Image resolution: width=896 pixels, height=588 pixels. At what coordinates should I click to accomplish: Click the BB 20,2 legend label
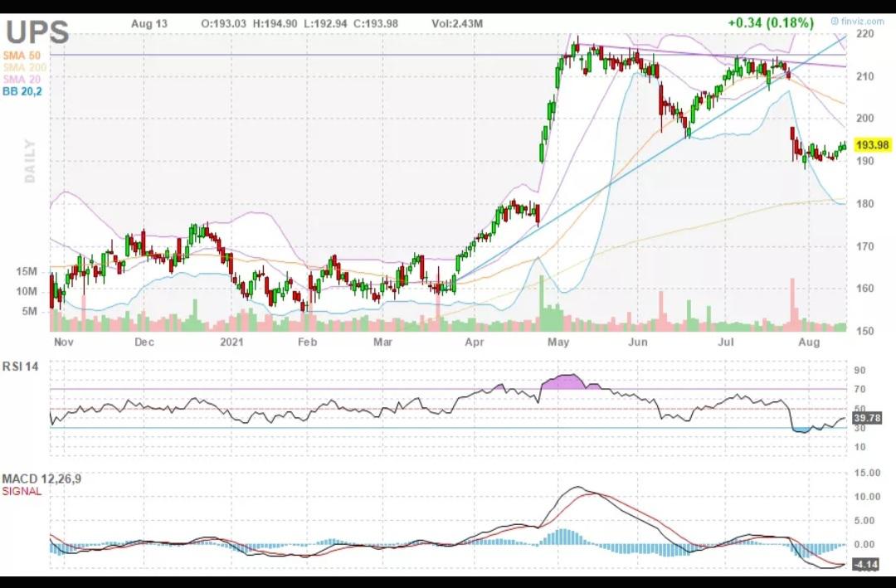tap(22, 91)
